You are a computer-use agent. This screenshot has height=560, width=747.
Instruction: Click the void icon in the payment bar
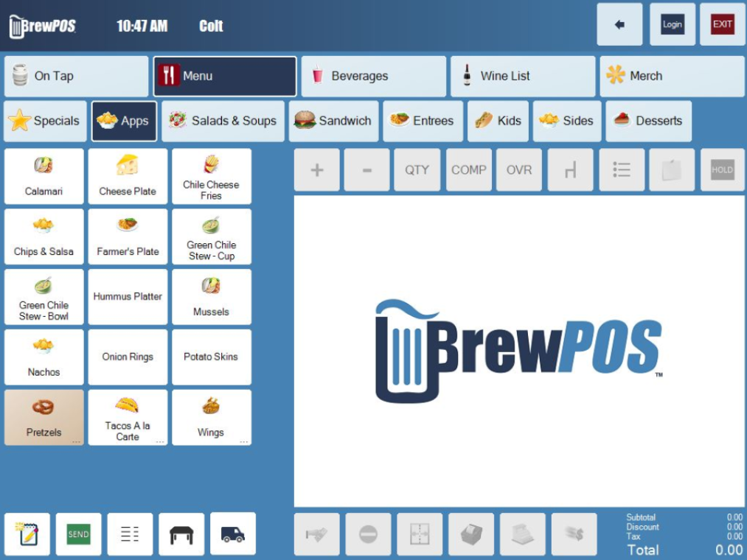click(x=368, y=533)
